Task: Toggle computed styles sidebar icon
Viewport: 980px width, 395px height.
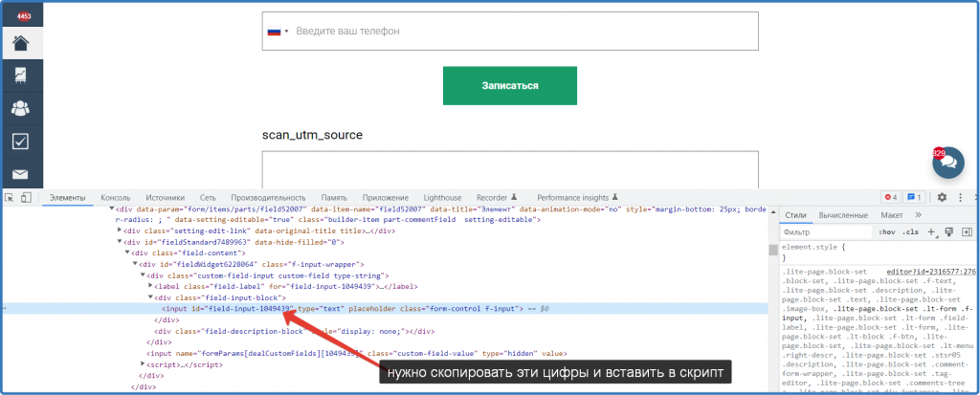Action: 967,231
